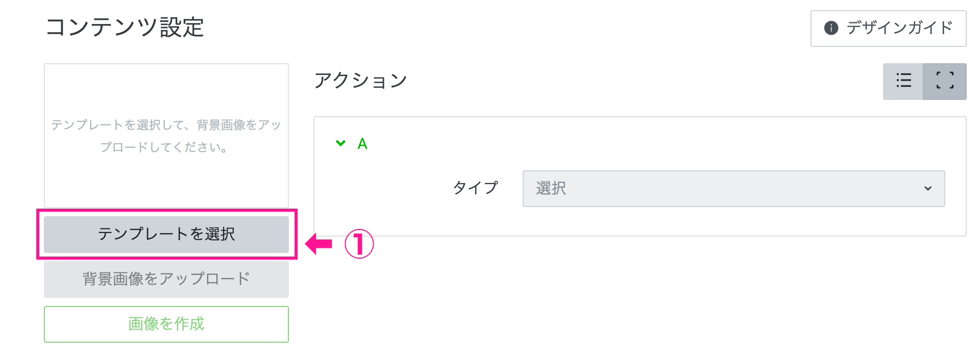Click the dropdown arrow in タイプ field
Image resolution: width=980 pixels, height=358 pixels.
click(927, 189)
